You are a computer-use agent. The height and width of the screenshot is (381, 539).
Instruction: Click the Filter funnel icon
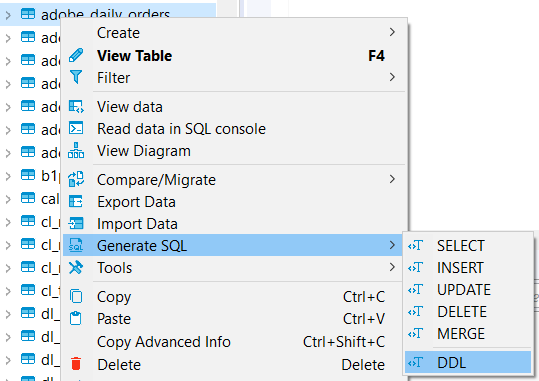(x=76, y=77)
